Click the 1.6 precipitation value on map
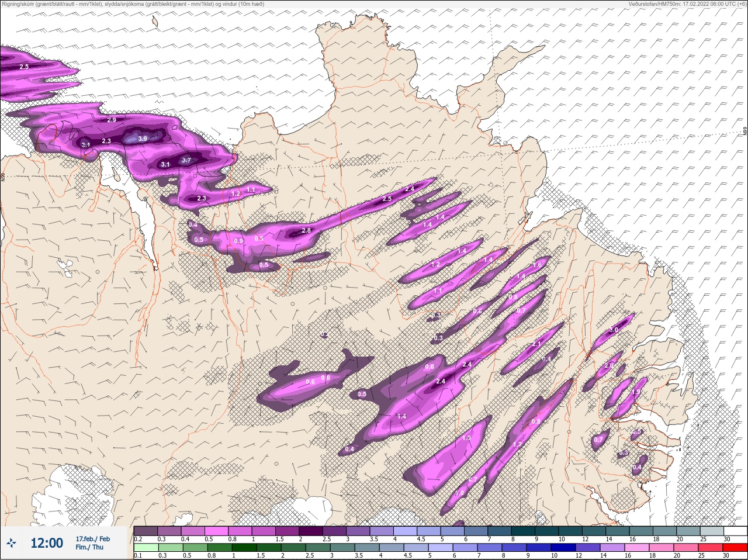The width and height of the screenshot is (748, 560). pyautogui.click(x=538, y=265)
